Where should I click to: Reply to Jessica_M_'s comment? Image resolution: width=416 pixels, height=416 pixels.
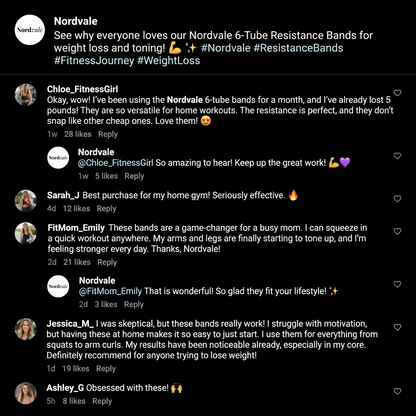pyautogui.click(x=106, y=369)
